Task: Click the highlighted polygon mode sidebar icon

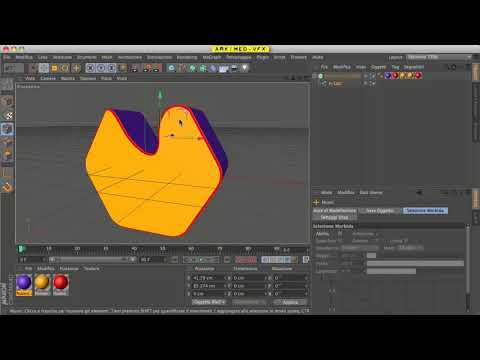Action: [x=7, y=129]
